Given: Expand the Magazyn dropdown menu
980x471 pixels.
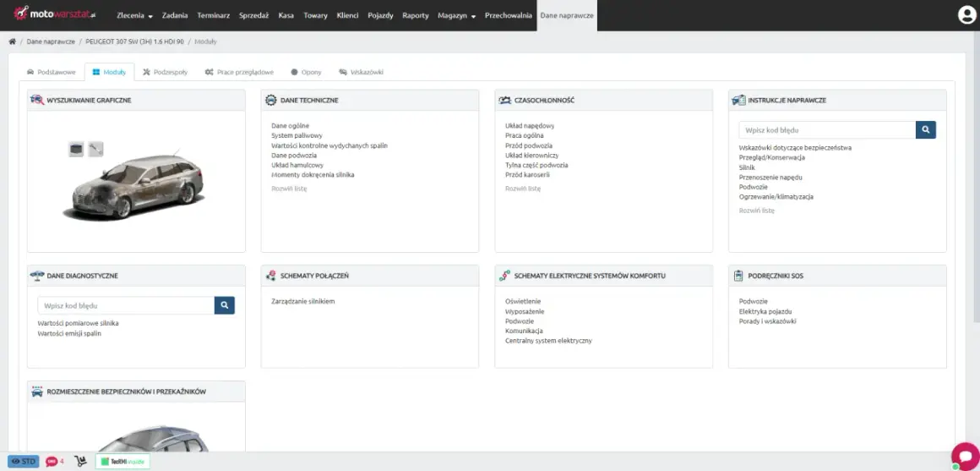Looking at the screenshot, I should click(x=456, y=15).
